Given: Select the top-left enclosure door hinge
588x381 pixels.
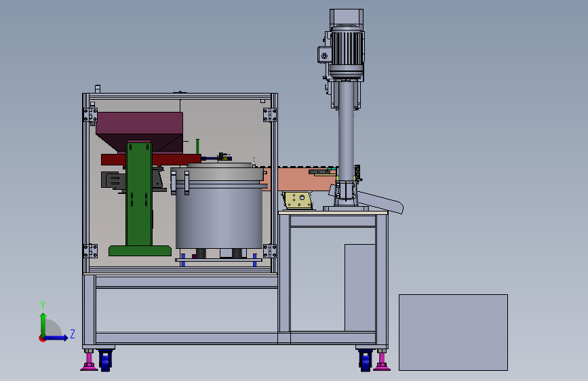Looking at the screenshot, I should (x=90, y=115).
